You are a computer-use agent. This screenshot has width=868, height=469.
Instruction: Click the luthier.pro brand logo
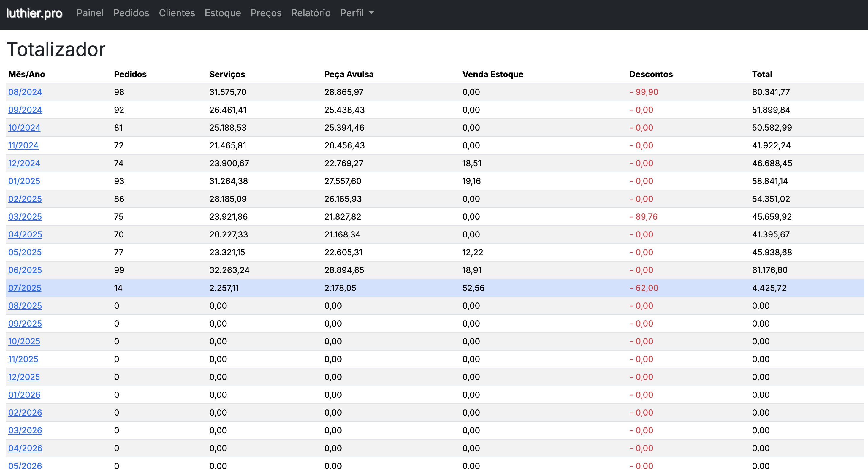tap(34, 13)
